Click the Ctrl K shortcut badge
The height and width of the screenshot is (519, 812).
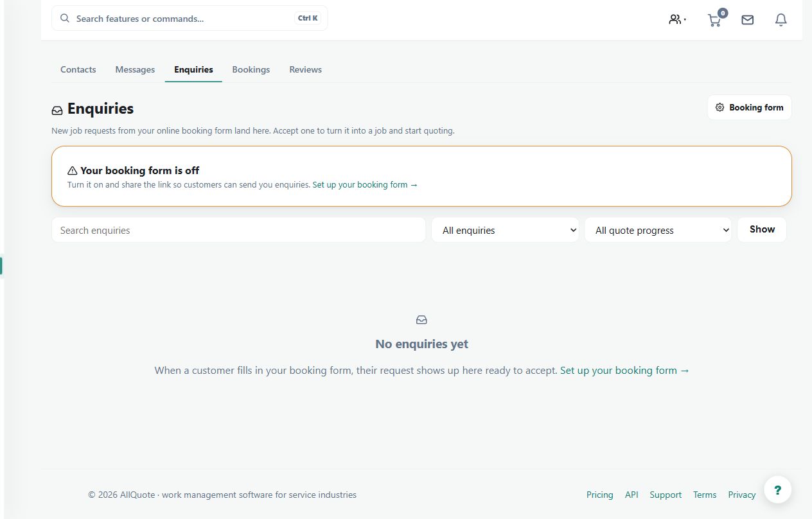pyautogui.click(x=308, y=18)
